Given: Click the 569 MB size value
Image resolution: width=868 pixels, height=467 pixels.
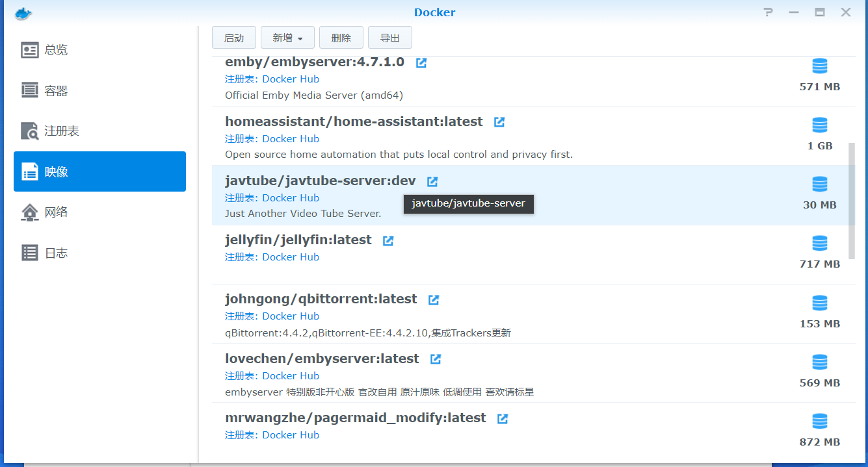Looking at the screenshot, I should 820,383.
